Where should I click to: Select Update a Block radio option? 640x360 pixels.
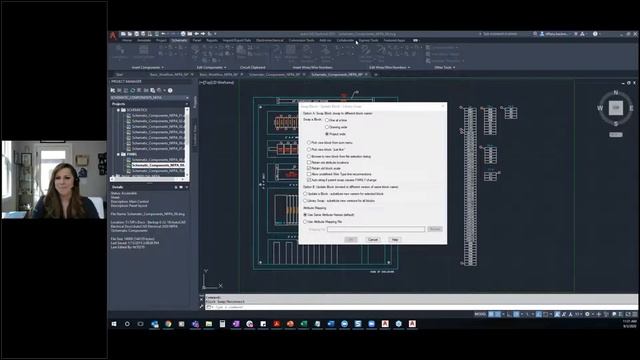(x=305, y=194)
